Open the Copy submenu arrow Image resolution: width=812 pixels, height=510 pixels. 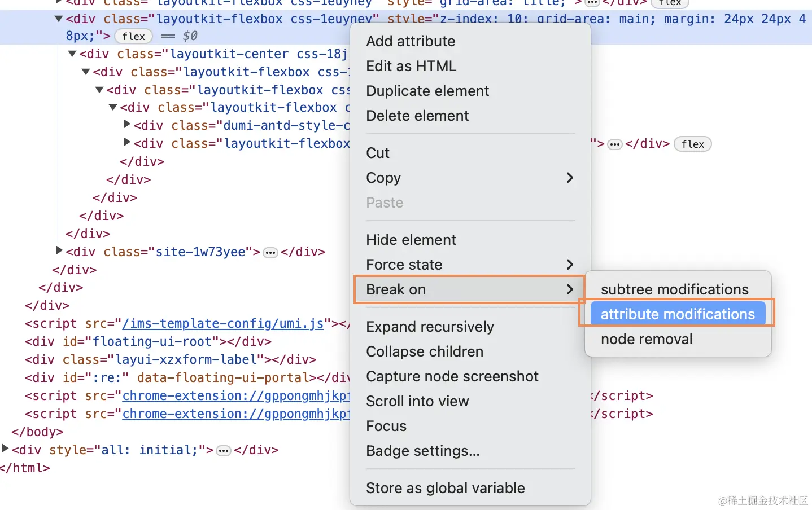[569, 178]
